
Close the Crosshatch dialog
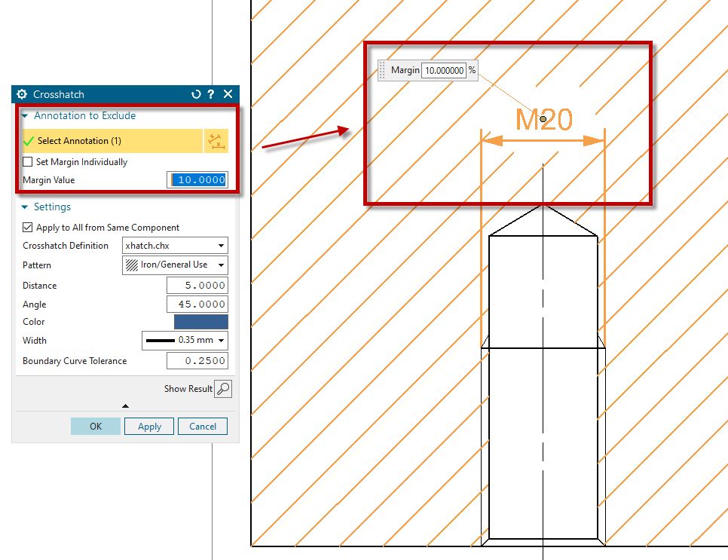point(228,94)
